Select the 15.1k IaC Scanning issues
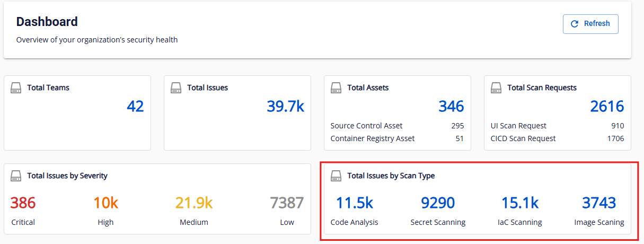This screenshot has height=244, width=644. pos(520,203)
